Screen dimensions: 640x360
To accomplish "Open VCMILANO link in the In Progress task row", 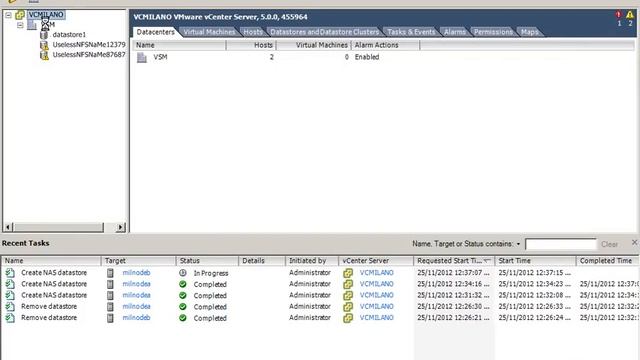I will (x=377, y=273).
